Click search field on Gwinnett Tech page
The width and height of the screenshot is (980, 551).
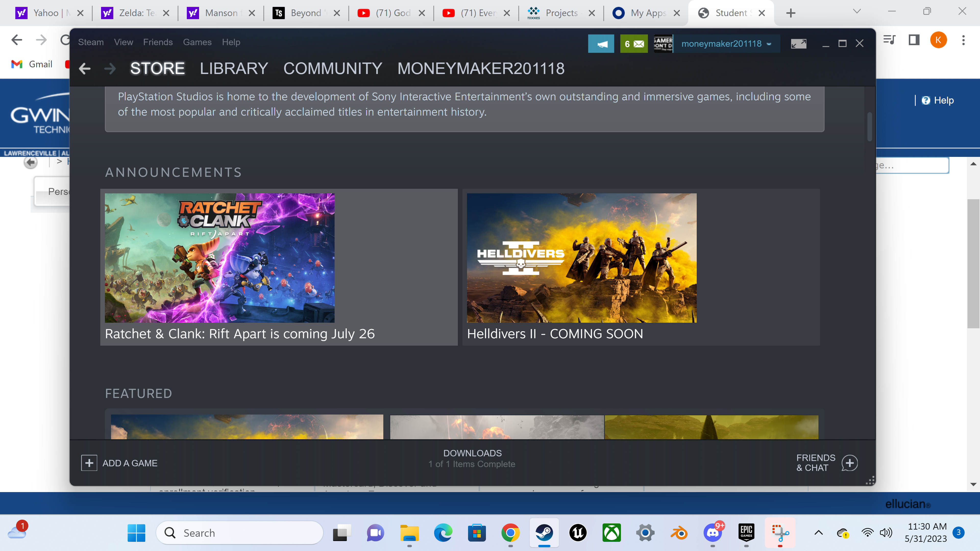912,165
